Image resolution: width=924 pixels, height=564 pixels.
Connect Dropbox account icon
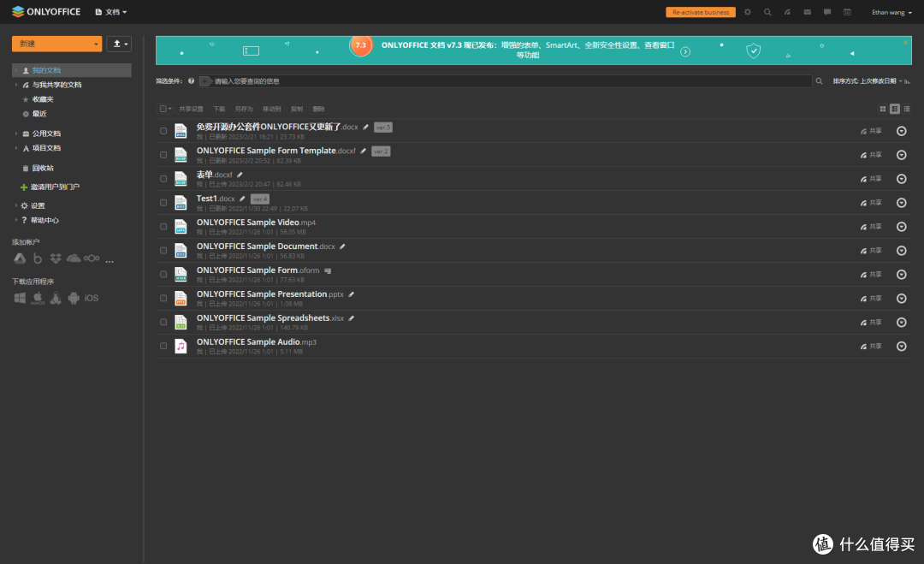click(56, 258)
